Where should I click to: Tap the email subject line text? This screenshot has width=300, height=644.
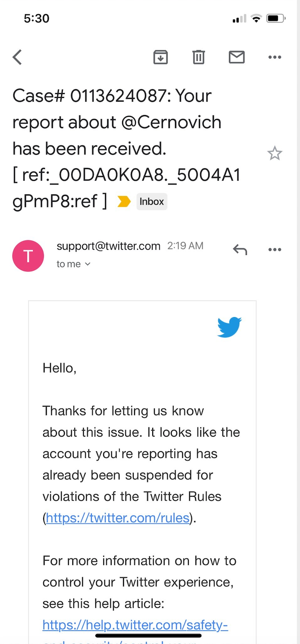pos(126,149)
